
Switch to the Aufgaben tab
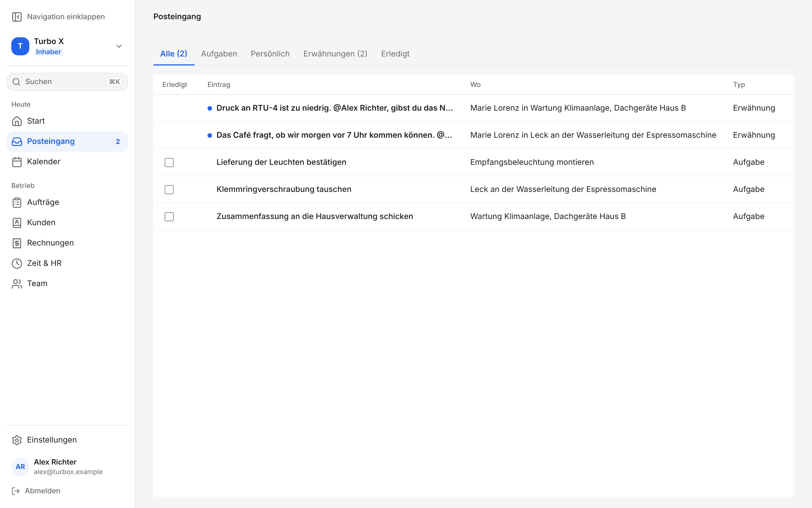point(219,54)
